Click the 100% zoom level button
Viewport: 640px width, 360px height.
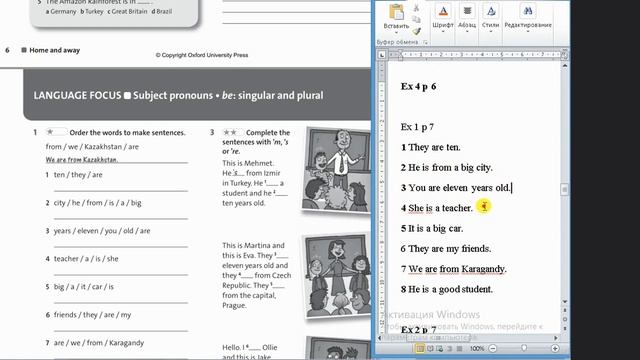(x=477, y=349)
